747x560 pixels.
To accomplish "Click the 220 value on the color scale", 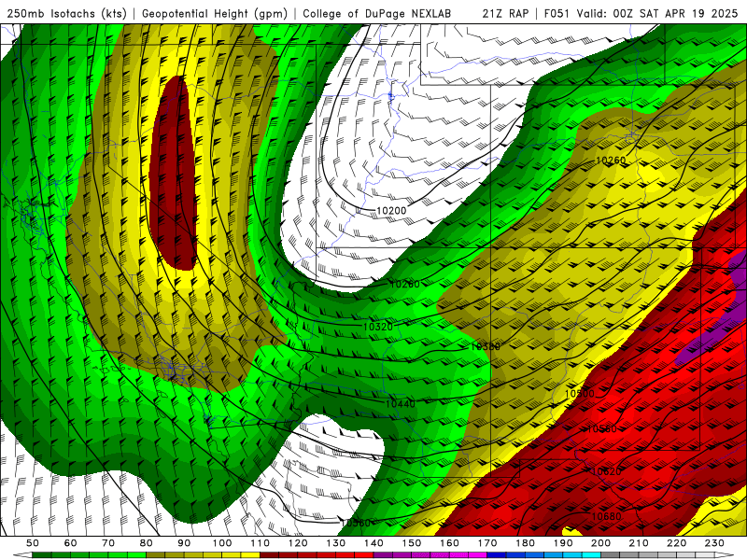I will (676, 543).
